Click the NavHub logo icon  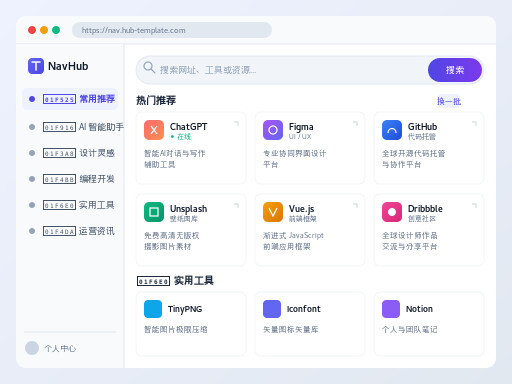(36, 66)
